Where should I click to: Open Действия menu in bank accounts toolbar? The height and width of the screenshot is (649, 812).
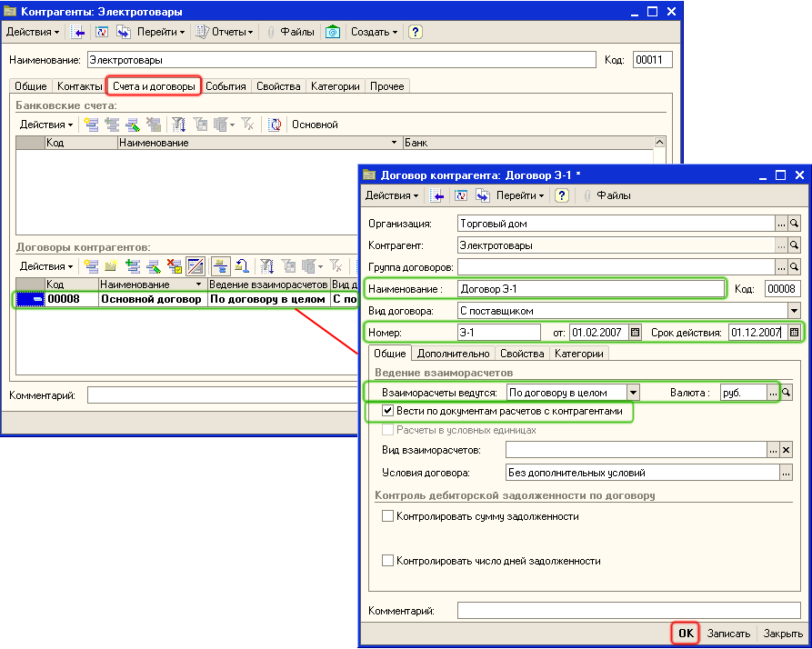(46, 125)
